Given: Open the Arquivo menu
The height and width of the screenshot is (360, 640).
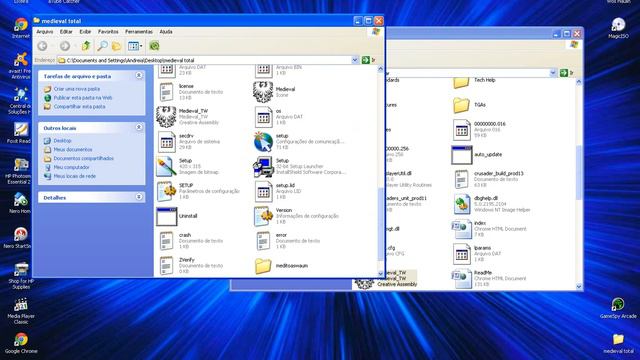Looking at the screenshot, I should [x=44, y=31].
